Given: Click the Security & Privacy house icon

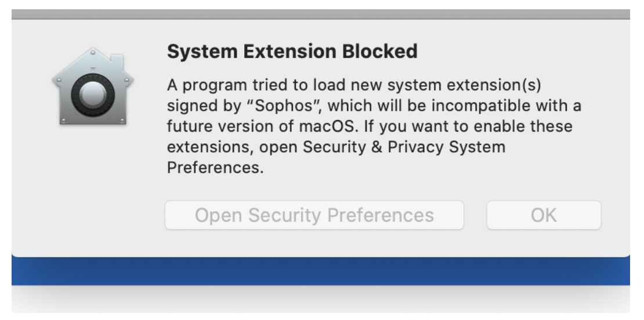Looking at the screenshot, I should [x=93, y=86].
